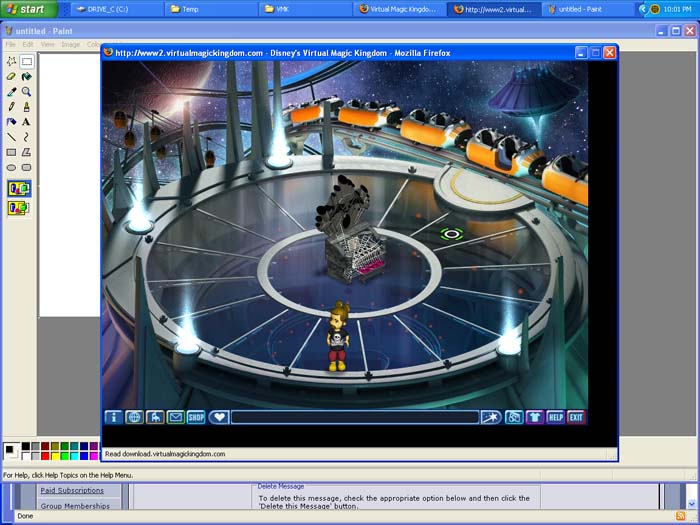The width and height of the screenshot is (700, 525).
Task: Click the system tray expand arrow
Action: coord(642,9)
